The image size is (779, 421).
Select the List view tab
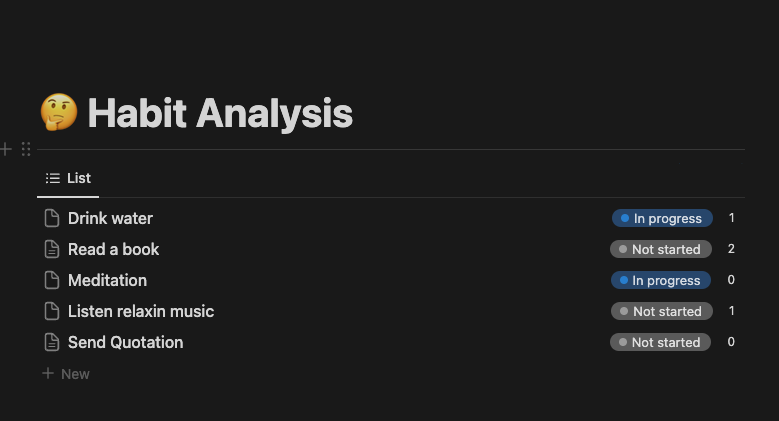68,178
